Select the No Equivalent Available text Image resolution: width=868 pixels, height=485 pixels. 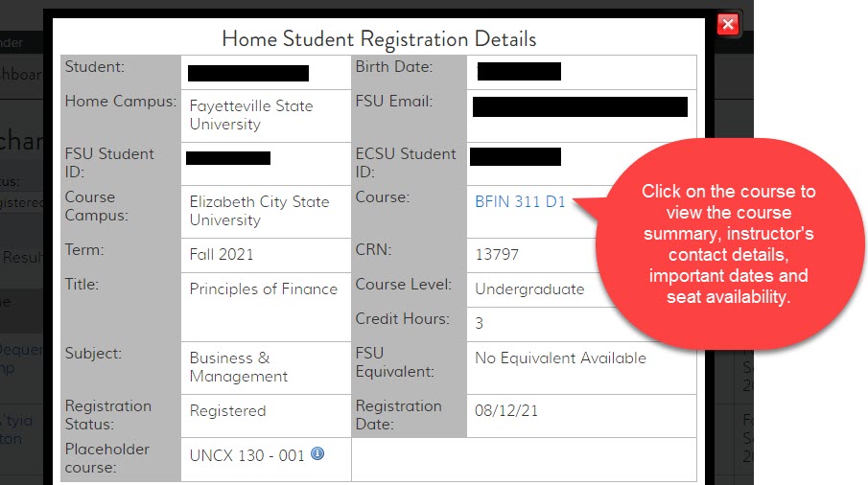pyautogui.click(x=560, y=358)
